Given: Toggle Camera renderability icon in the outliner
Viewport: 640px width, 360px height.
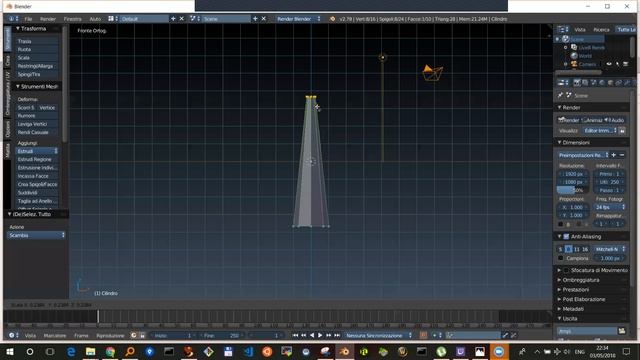Looking at the screenshot, I should pos(625,64).
